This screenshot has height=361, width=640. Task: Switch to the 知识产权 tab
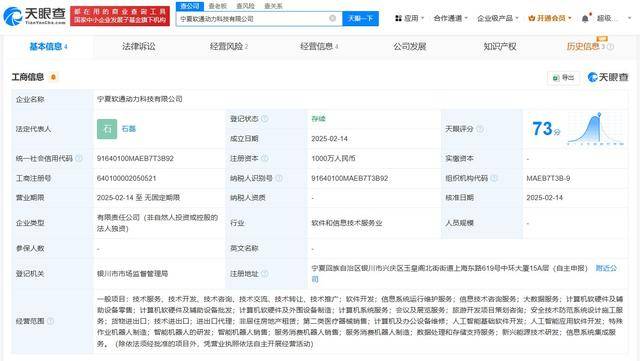coord(500,47)
